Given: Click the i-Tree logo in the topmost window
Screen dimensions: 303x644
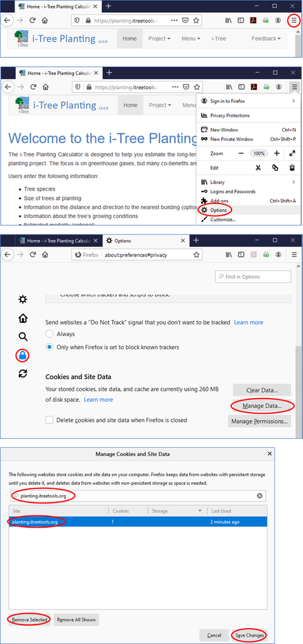Looking at the screenshot, I should tap(21, 39).
